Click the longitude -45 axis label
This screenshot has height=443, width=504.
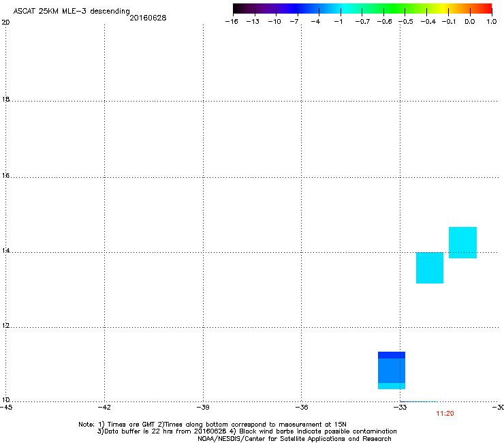5,408
